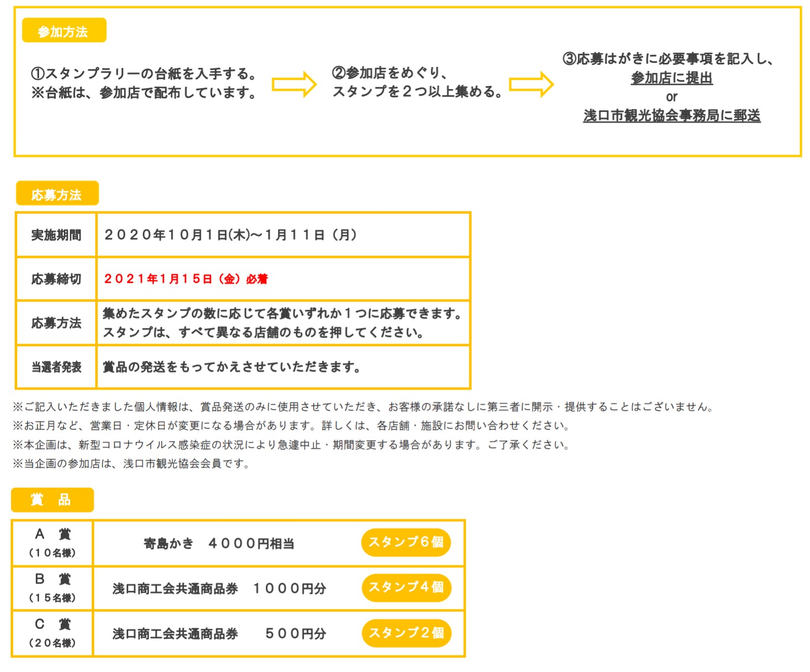Screen dimensions: 810x672
Task: Select the 実施期間 row header cell
Action: pos(56,235)
